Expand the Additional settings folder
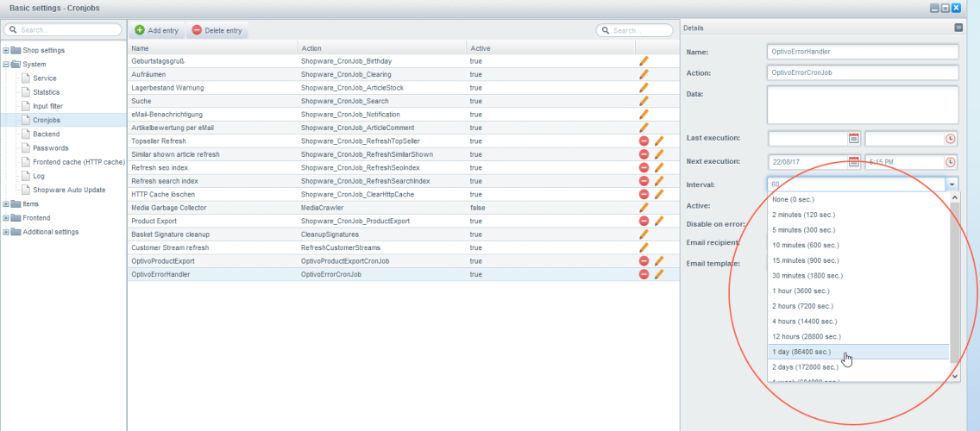Image resolution: width=980 pixels, height=431 pixels. 6,232
